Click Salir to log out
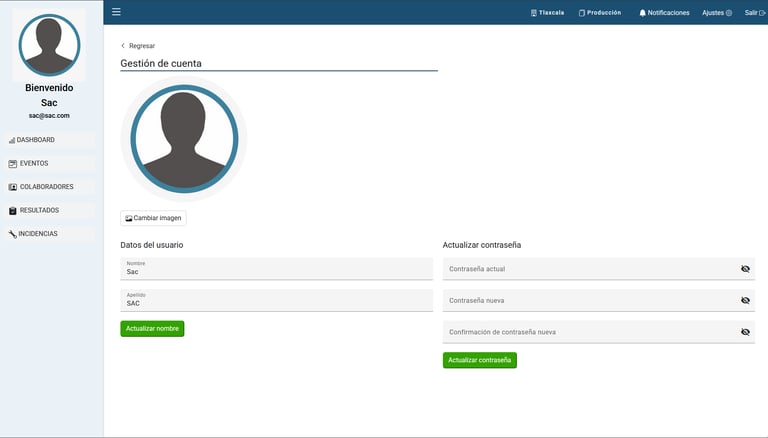The width and height of the screenshot is (768, 438). 755,13
